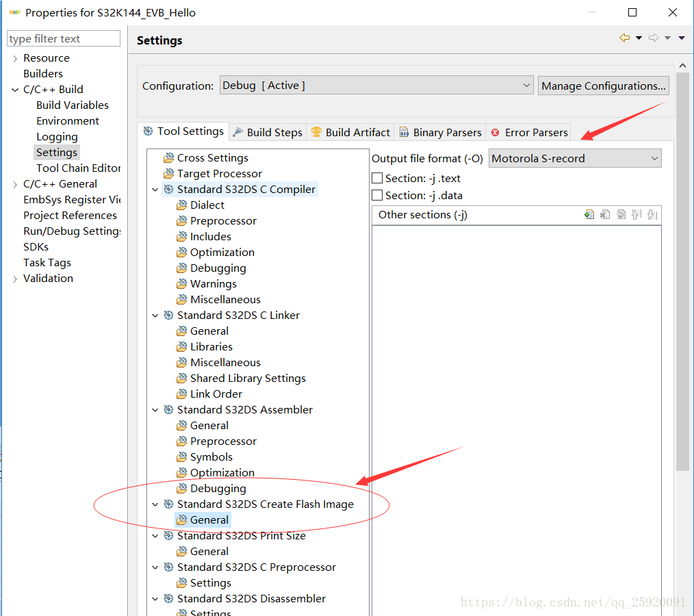Collapse the Standard S32DS Create Flash Image node
Image resolution: width=694 pixels, height=616 pixels.
[155, 504]
